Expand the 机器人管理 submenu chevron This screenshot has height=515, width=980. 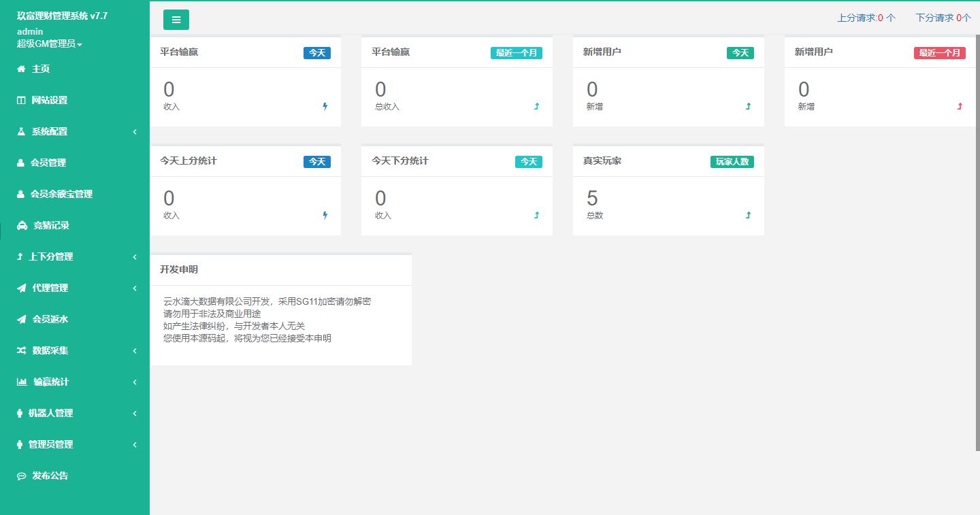point(135,413)
